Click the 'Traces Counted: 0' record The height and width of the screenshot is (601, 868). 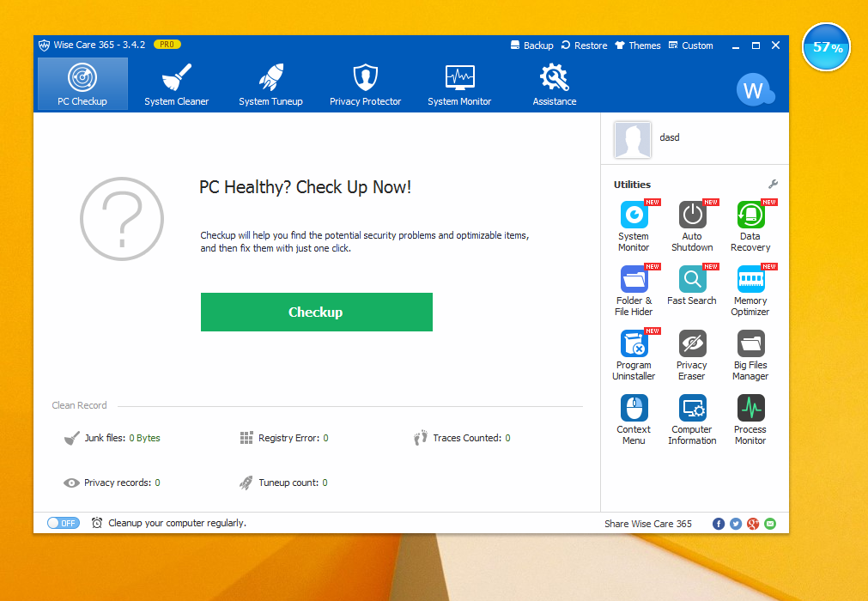pyautogui.click(x=462, y=438)
